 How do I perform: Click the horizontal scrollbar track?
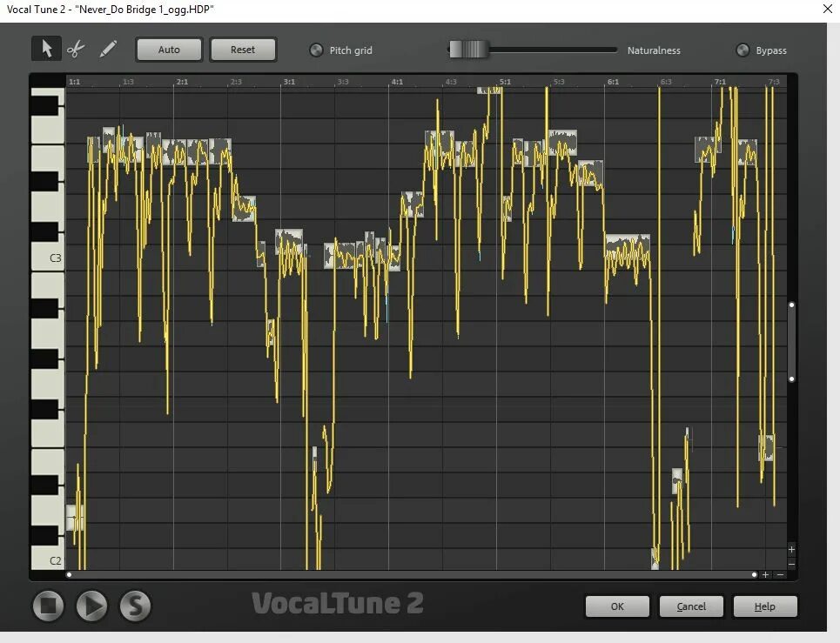coord(412,574)
